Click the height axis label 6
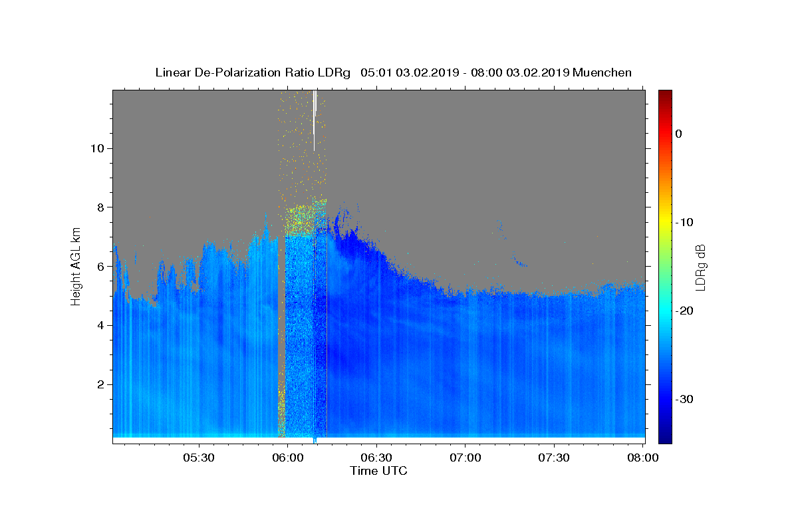 [102, 266]
